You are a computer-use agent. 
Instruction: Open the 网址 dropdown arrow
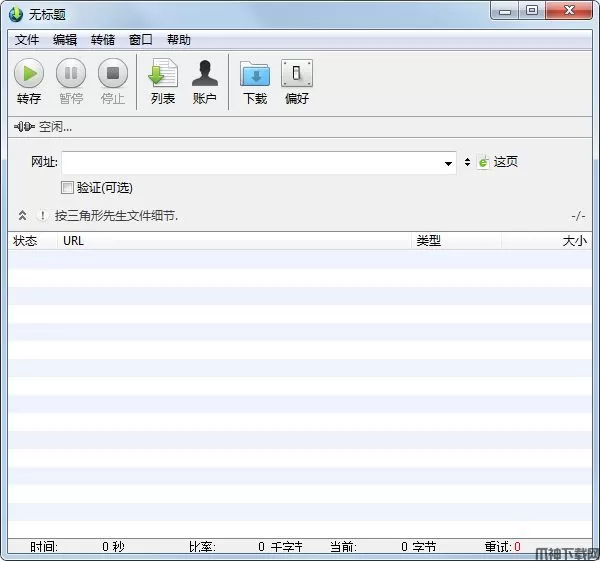[448, 163]
